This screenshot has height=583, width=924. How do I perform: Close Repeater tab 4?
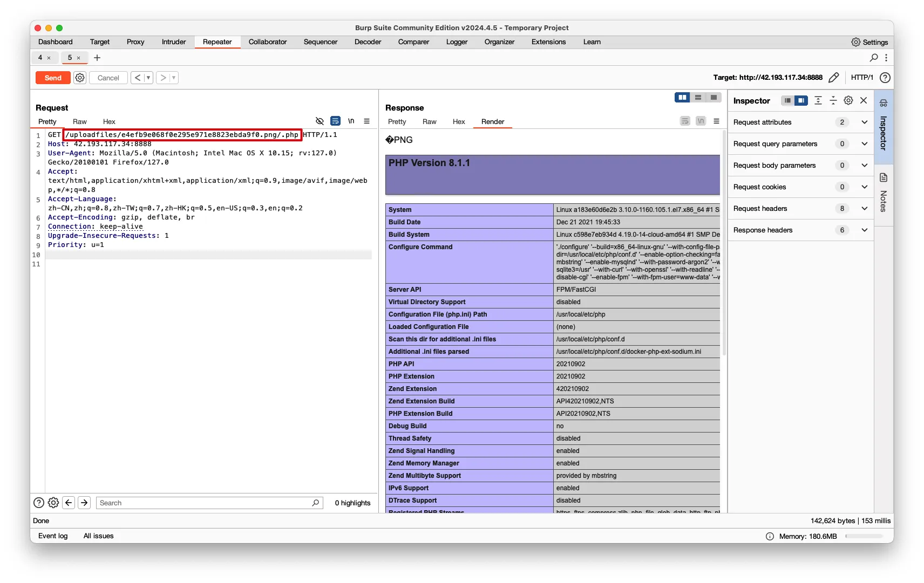tap(49, 58)
